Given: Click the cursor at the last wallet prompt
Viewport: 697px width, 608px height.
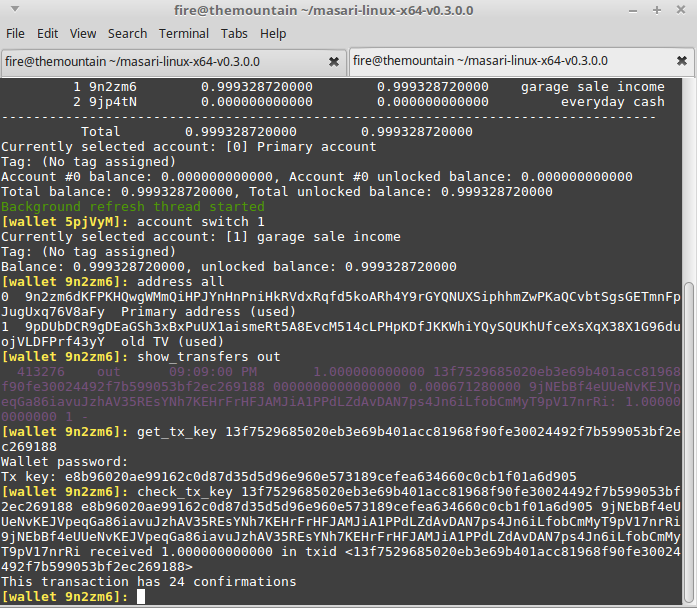Looking at the screenshot, I should (x=140, y=596).
